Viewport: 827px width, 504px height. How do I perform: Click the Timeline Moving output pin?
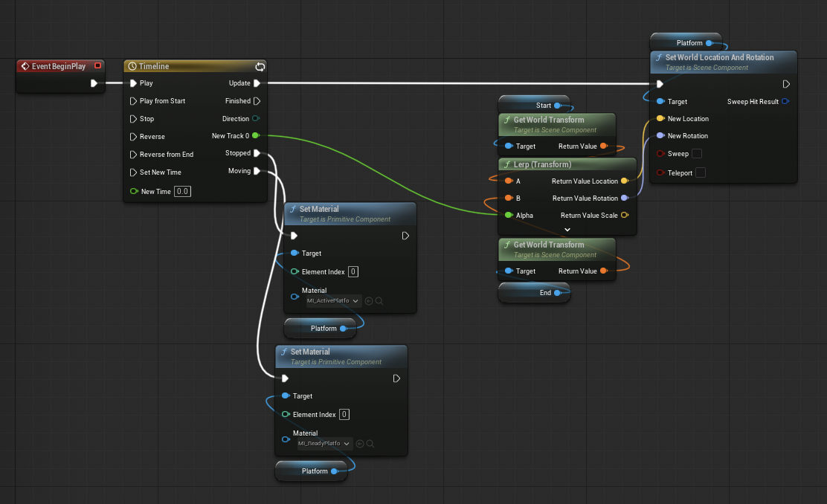click(257, 171)
